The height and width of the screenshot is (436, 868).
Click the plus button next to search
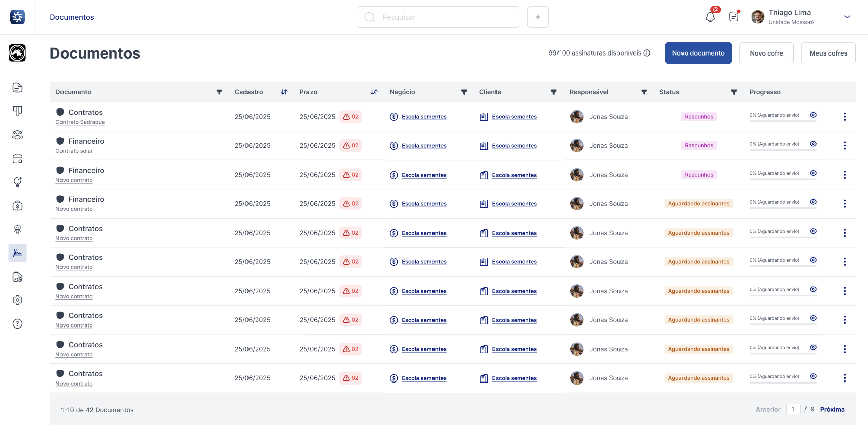538,17
